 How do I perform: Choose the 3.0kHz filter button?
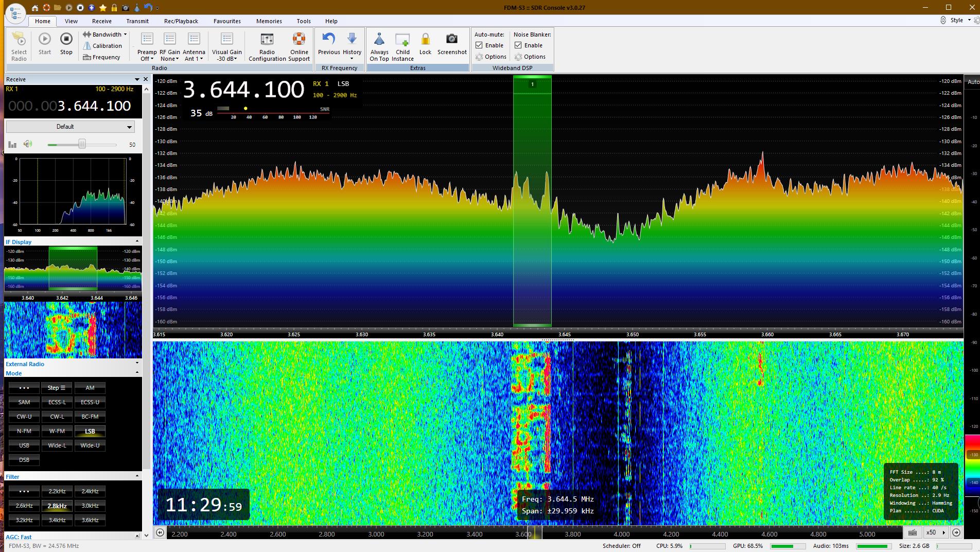point(90,506)
